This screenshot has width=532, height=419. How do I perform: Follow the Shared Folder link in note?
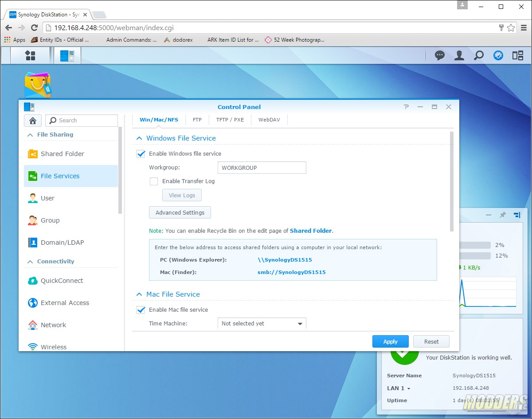pos(311,231)
